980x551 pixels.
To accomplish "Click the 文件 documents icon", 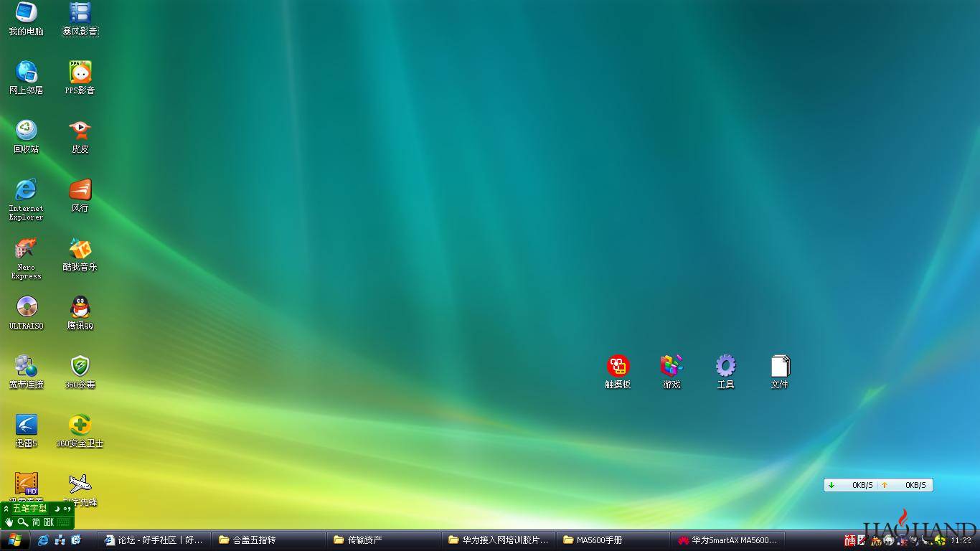I will click(780, 372).
